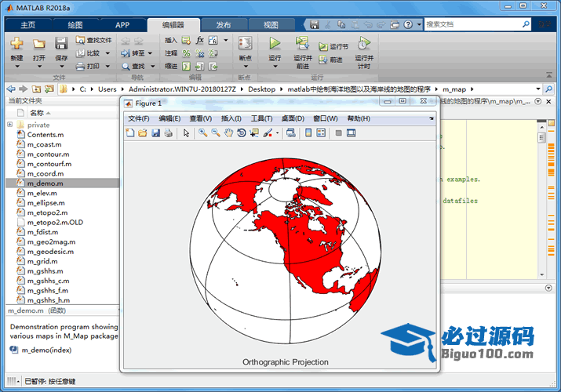Click the Find Files (查找文件) button
Image resolution: width=561 pixels, height=392 pixels.
click(94, 40)
